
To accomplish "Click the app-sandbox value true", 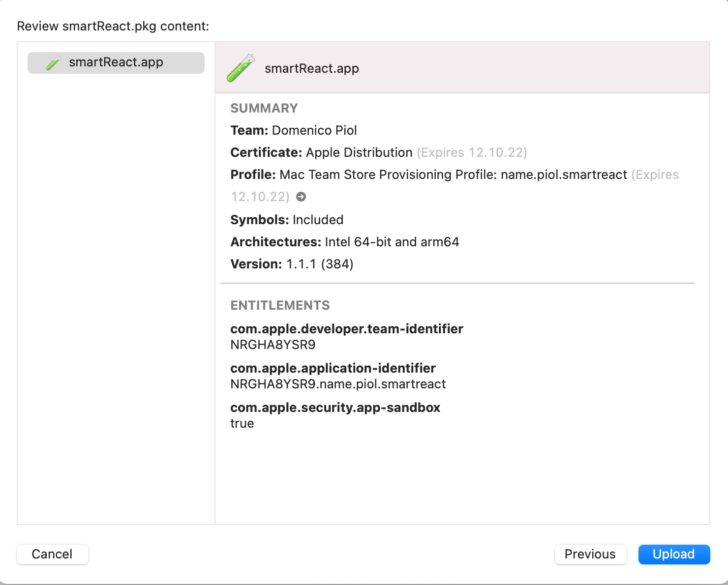I will point(242,423).
